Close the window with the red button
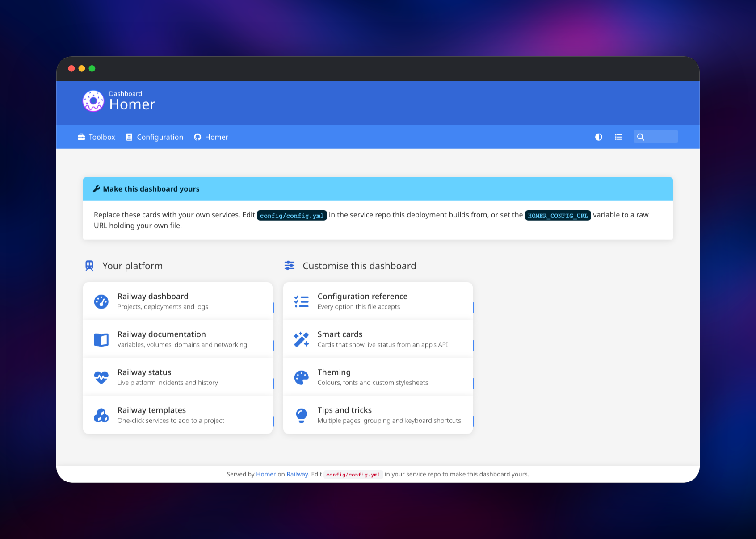This screenshot has width=756, height=539. pyautogui.click(x=71, y=68)
